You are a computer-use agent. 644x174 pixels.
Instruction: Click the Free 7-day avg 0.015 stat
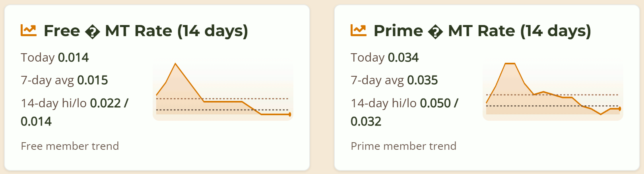click(92, 80)
